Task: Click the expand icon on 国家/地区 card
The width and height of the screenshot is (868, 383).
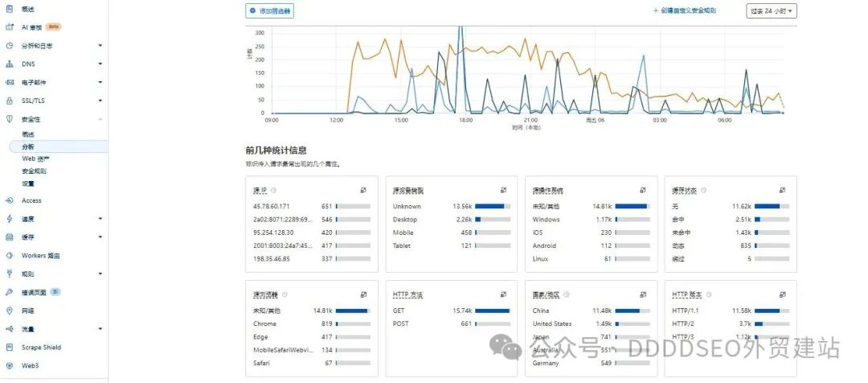Action: (x=643, y=294)
